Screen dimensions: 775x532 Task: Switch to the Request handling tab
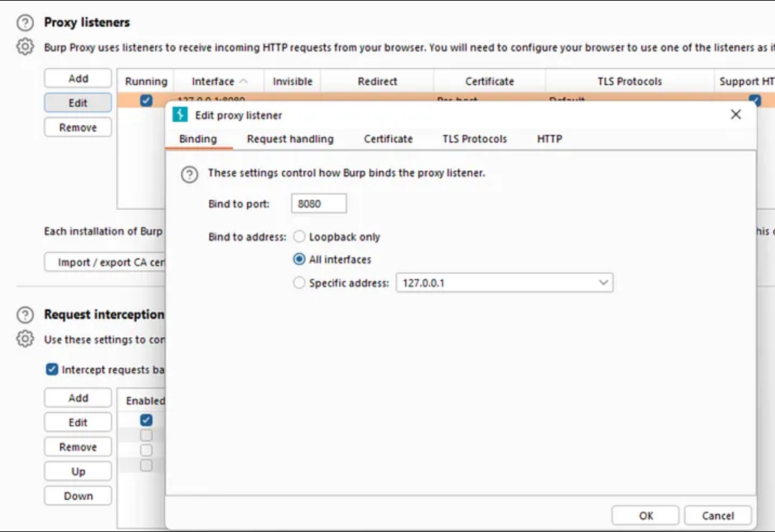tap(290, 139)
